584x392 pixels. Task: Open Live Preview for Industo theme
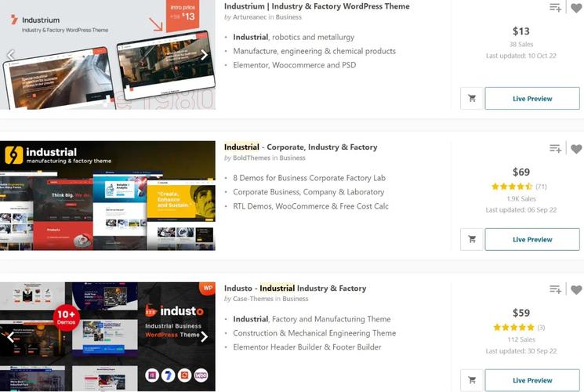pyautogui.click(x=532, y=380)
